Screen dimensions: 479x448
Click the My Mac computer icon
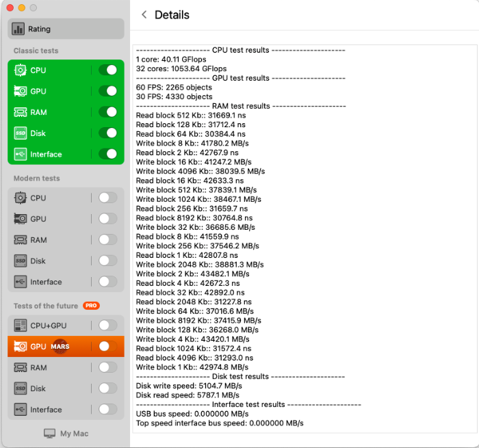click(x=49, y=434)
